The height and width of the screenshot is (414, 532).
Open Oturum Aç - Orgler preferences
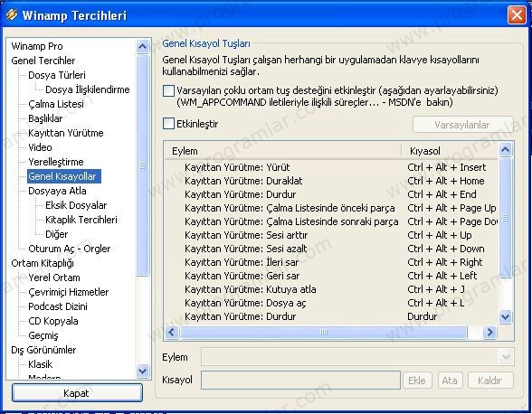tap(69, 249)
